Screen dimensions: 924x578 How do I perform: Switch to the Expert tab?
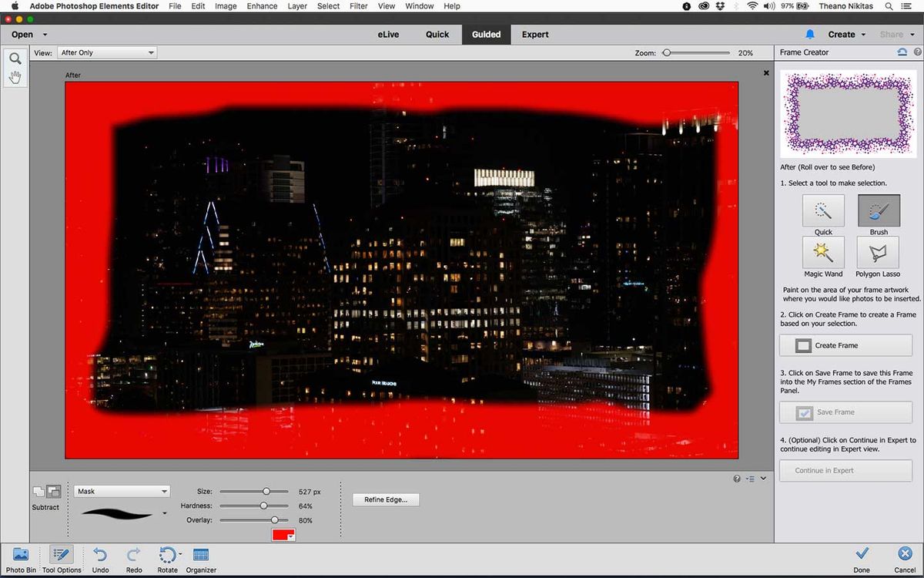[534, 34]
